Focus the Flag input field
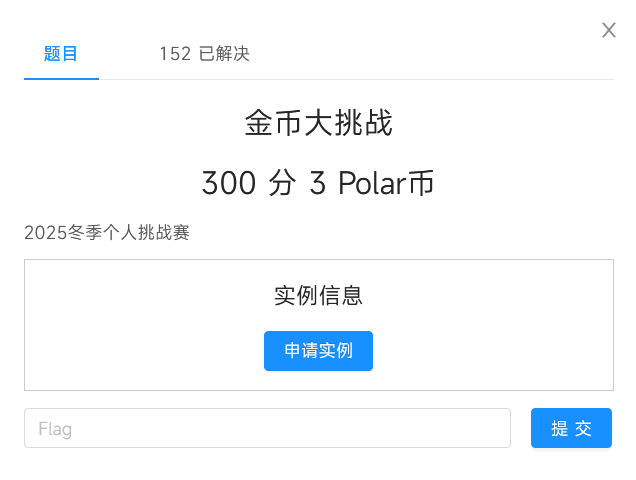This screenshot has height=480, width=636. click(x=267, y=428)
